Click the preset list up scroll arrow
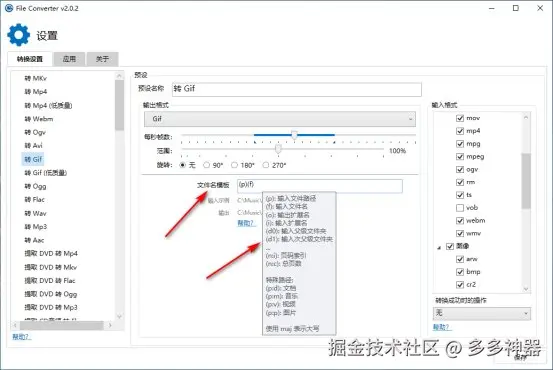The width and height of the screenshot is (553, 370). click(119, 75)
